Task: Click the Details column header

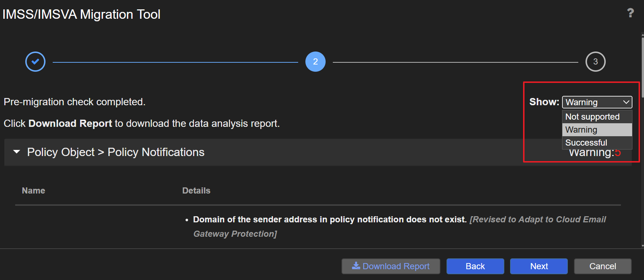Action: coord(196,191)
